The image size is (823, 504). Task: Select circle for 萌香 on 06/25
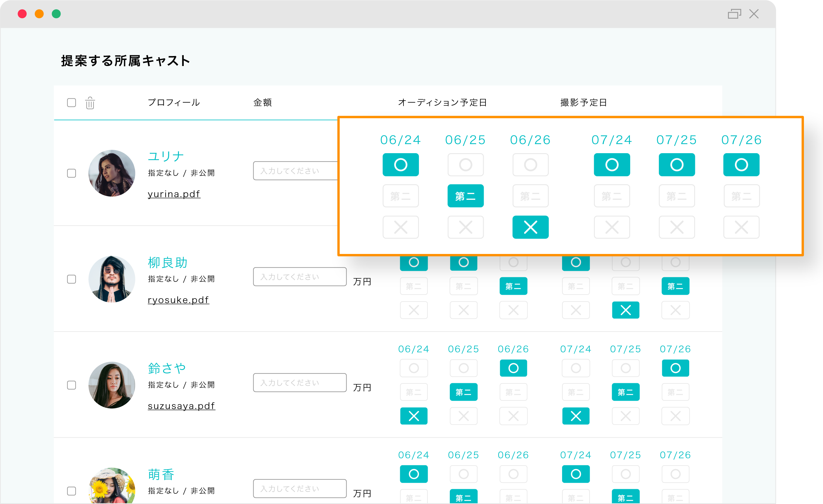464,474
